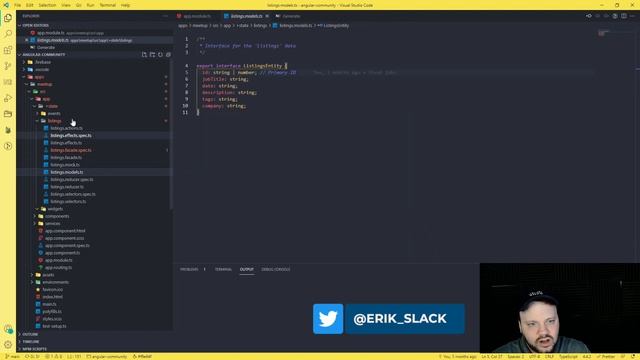Open listings.selectors.ts in file tree
The height and width of the screenshot is (360, 640).
click(x=68, y=202)
